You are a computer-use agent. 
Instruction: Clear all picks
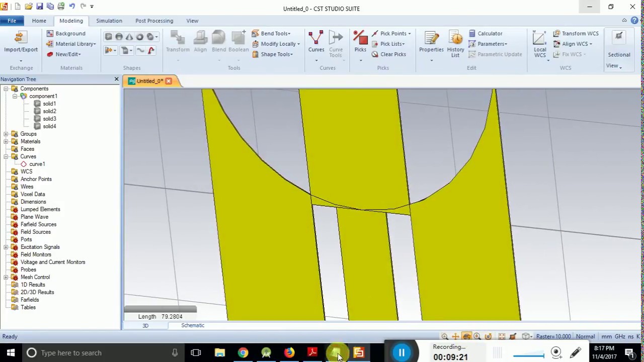point(389,54)
